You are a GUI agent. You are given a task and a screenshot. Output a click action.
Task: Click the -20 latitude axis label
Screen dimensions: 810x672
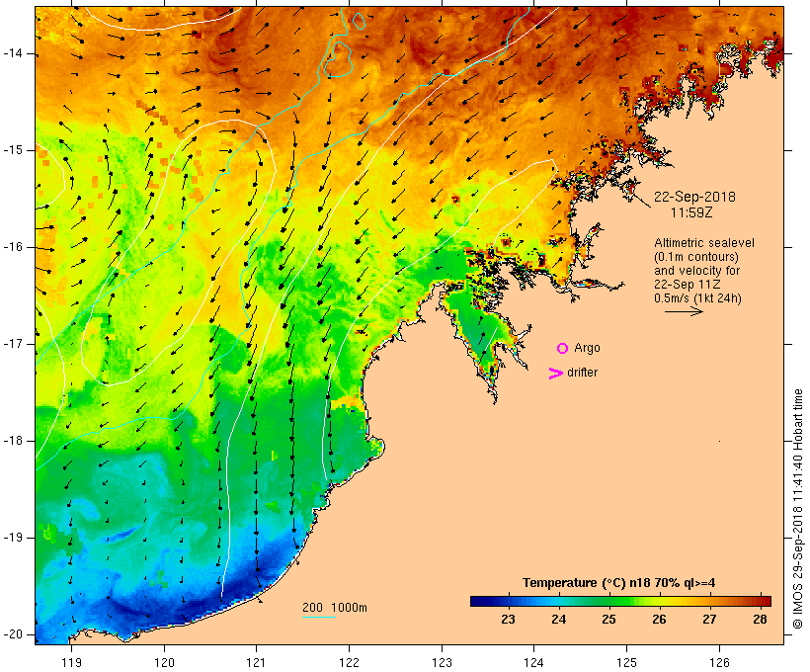click(x=12, y=634)
